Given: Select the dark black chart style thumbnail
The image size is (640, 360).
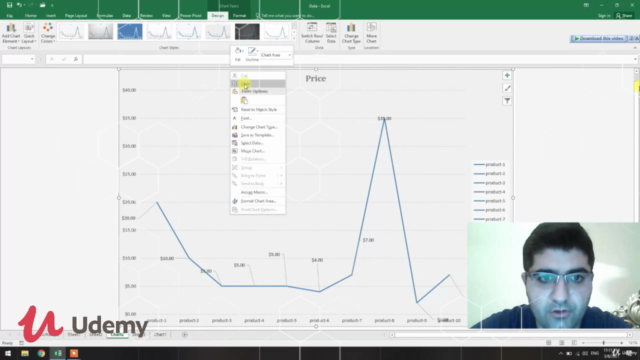Looking at the screenshot, I should click(247, 31).
